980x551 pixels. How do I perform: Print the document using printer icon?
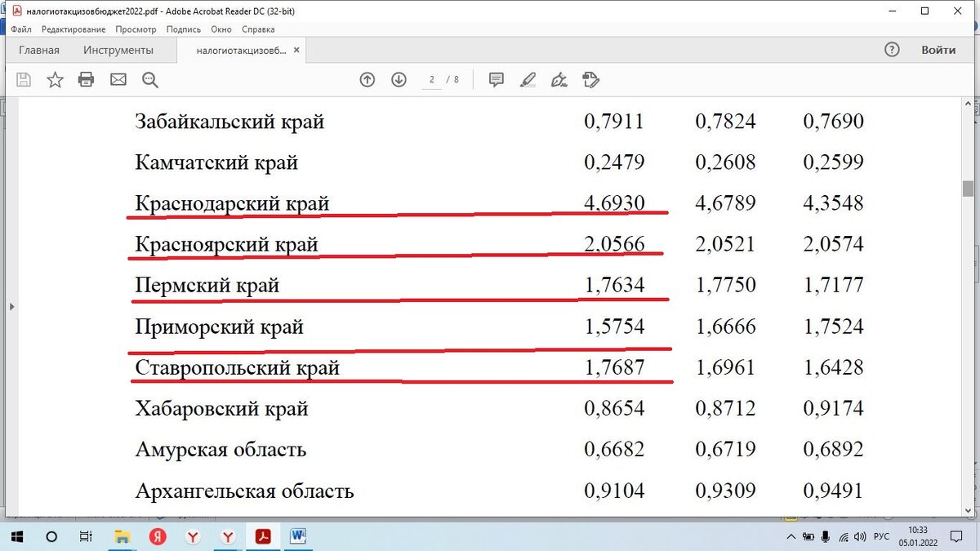(x=86, y=79)
